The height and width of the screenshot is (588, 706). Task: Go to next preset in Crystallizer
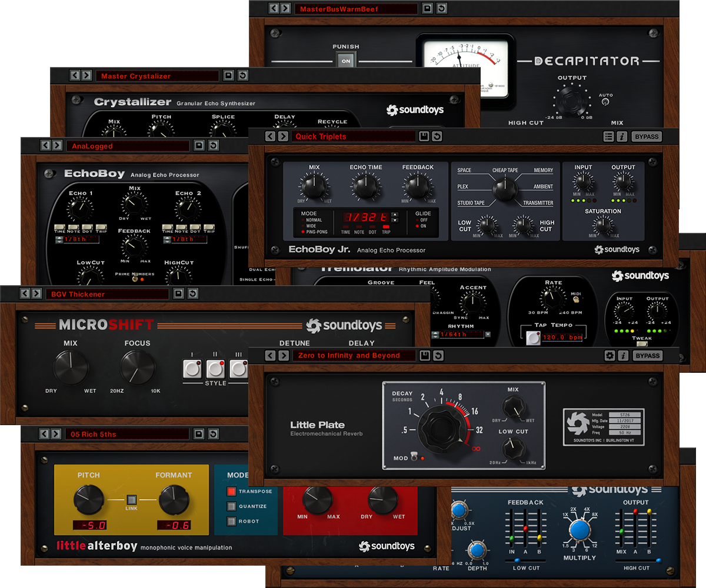click(x=86, y=76)
